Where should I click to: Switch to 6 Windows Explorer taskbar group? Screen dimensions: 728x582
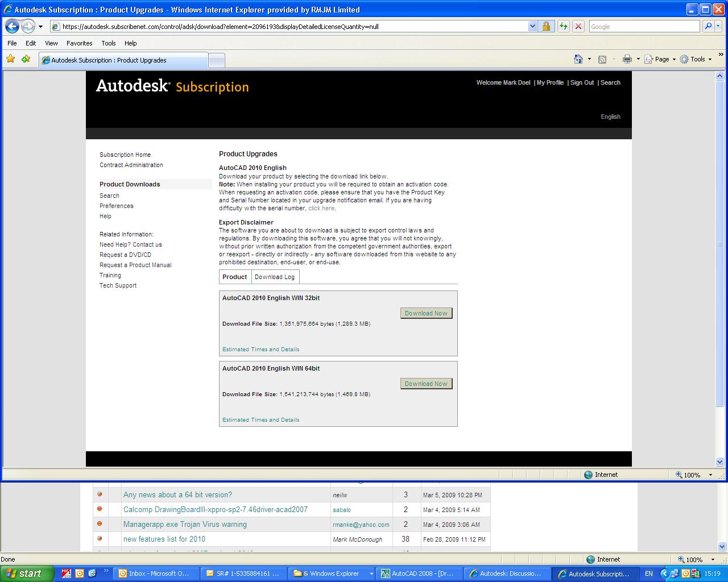point(332,573)
